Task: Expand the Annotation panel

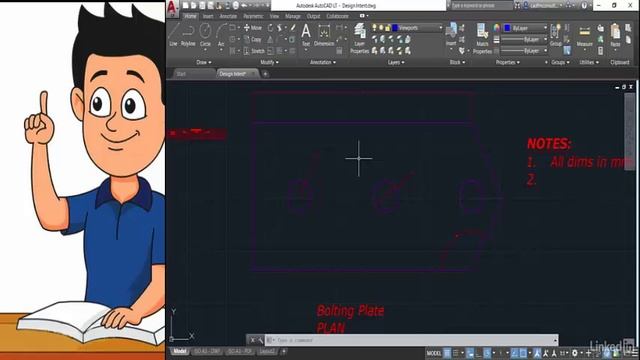Action: click(323, 62)
